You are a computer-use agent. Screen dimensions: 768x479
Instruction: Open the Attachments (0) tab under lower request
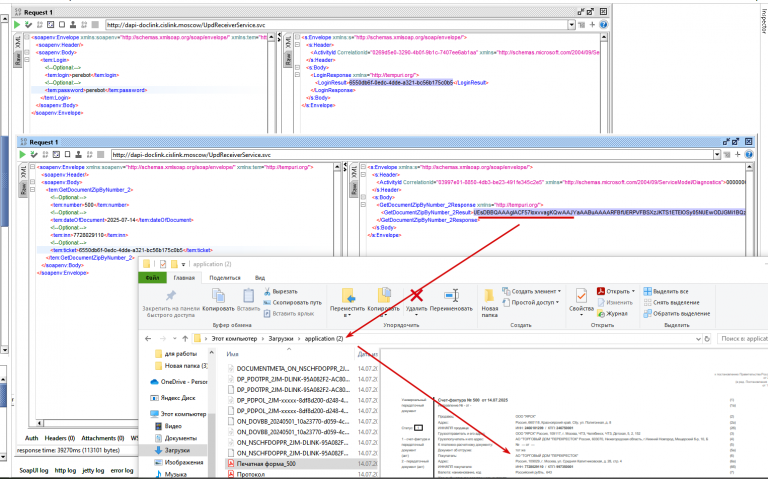[103, 438]
